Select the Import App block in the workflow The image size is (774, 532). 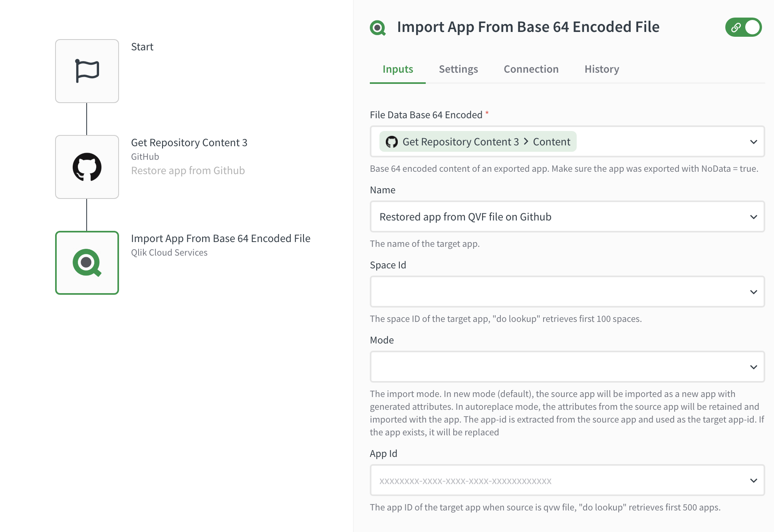(x=87, y=263)
